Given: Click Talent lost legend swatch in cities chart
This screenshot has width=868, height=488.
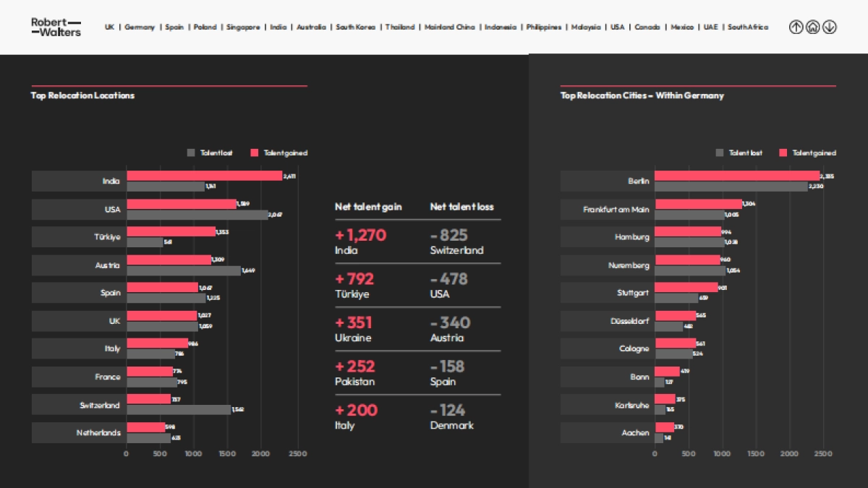Looking at the screenshot, I should [x=720, y=153].
